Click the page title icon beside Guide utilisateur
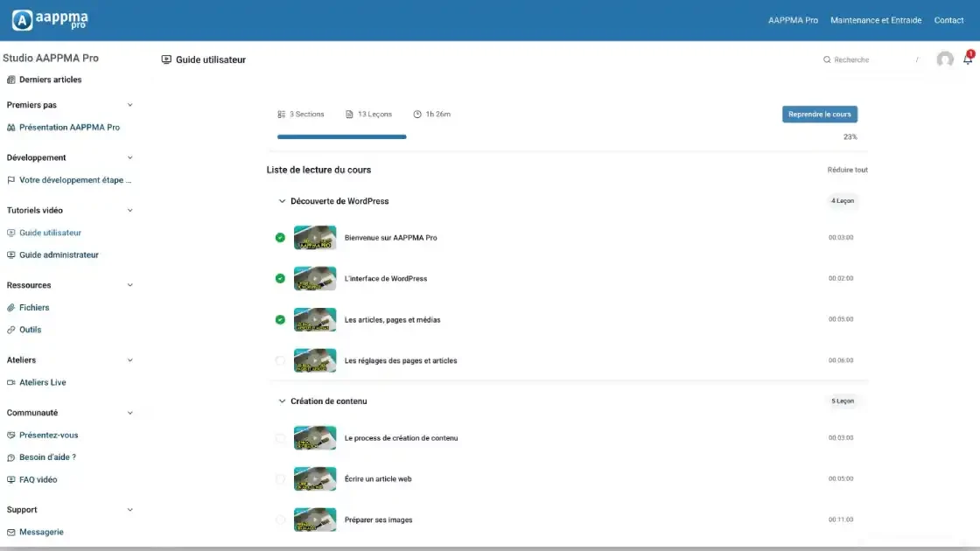Screen dimensions: 980x551 click(x=166, y=59)
